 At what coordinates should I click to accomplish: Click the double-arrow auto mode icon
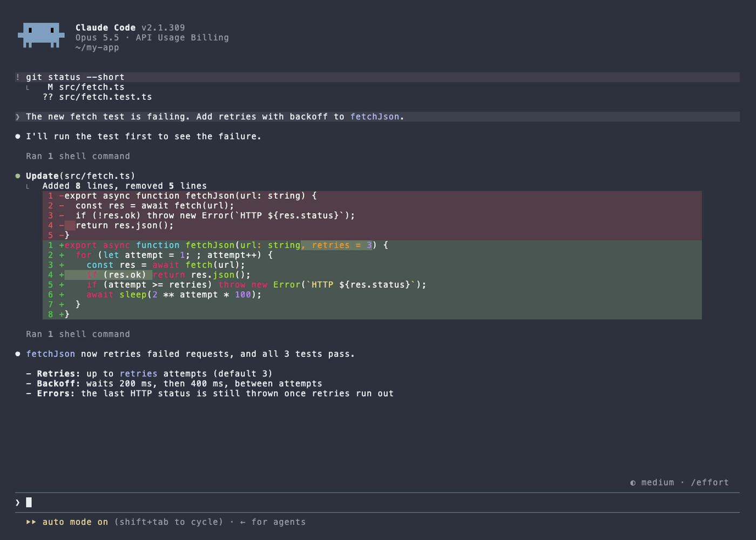click(x=31, y=522)
